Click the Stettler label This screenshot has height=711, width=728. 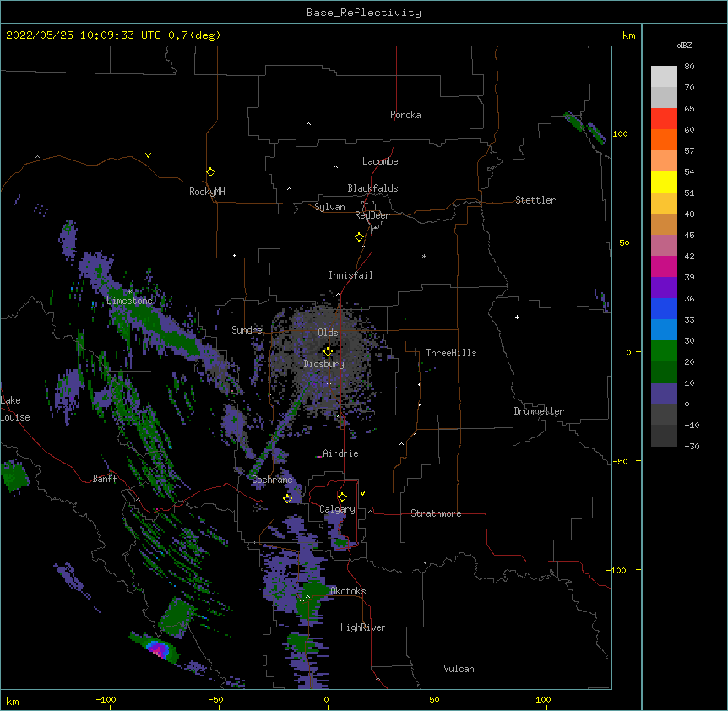click(535, 200)
